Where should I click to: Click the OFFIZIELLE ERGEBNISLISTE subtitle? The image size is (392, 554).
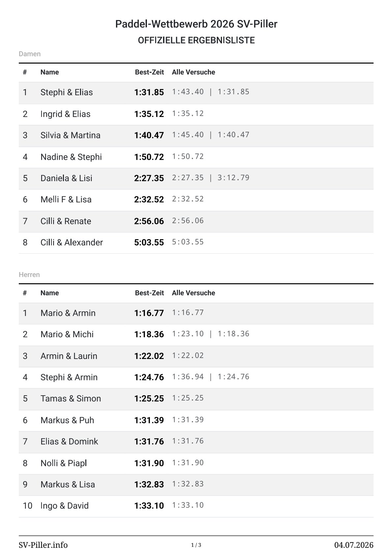pos(196,40)
